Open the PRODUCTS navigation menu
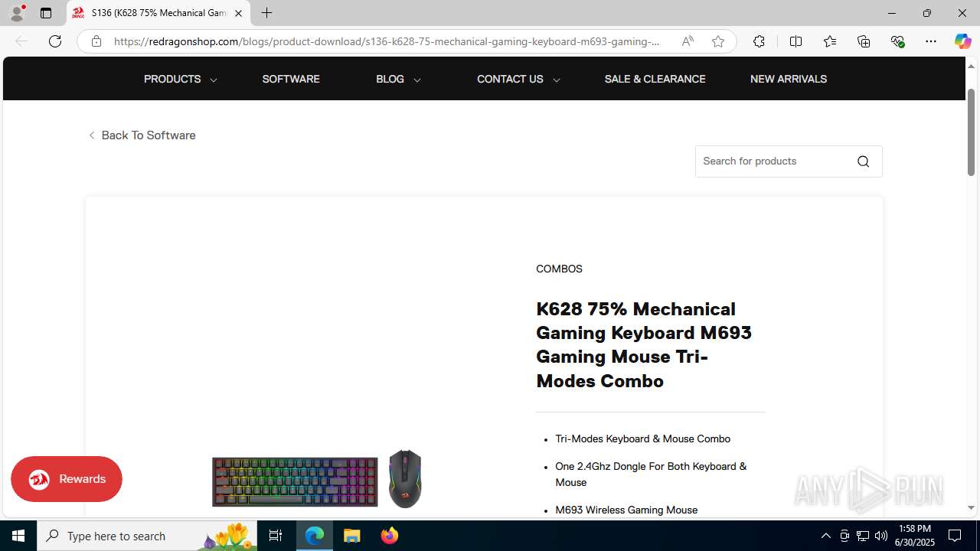 click(x=172, y=79)
